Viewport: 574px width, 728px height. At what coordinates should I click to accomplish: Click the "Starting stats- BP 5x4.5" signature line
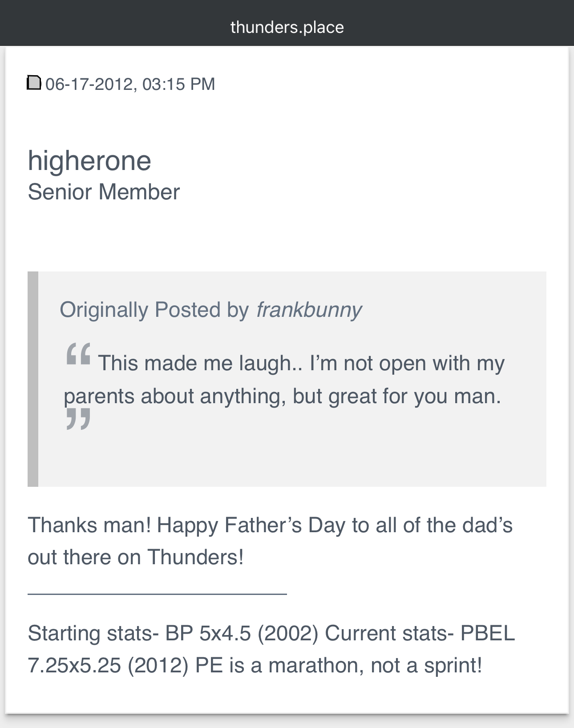coord(271,633)
